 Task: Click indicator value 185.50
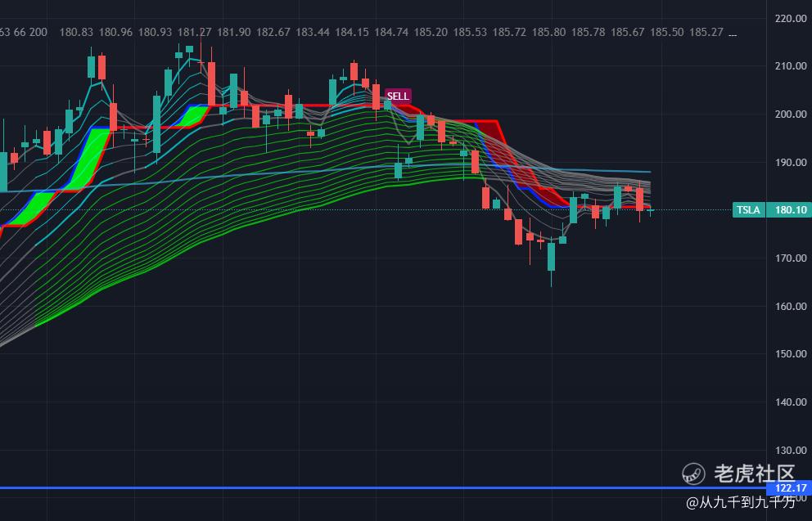tap(666, 32)
